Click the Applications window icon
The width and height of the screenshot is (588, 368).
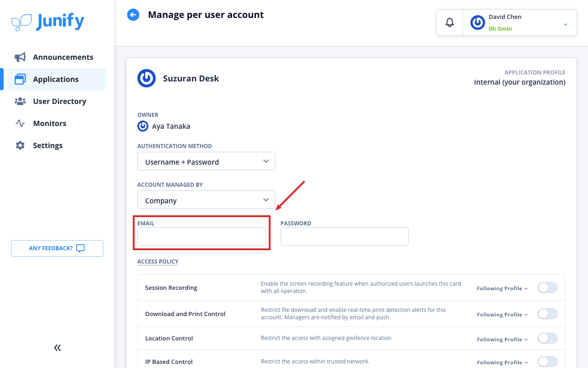point(20,79)
